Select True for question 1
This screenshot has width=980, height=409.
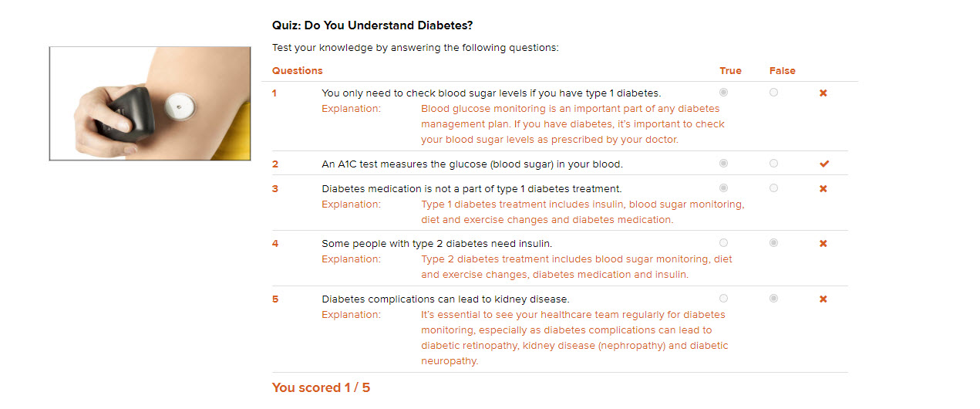[723, 93]
